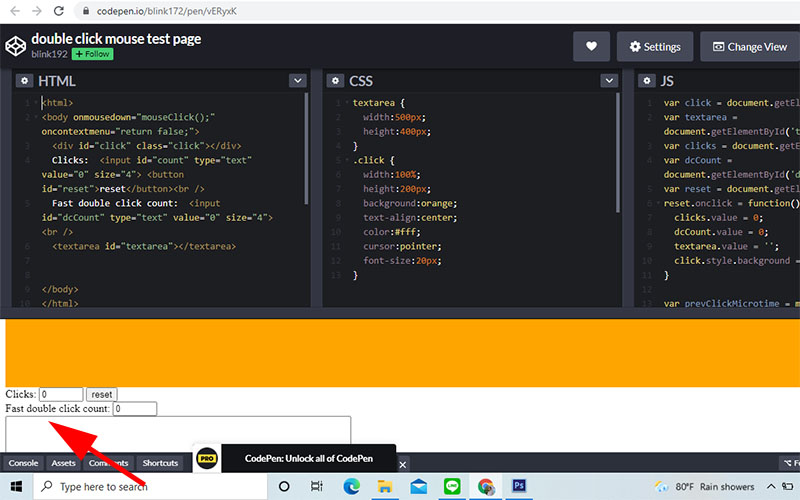Click the pen title 'double click mouse test page'
This screenshot has height=500, width=800.
[x=116, y=39]
